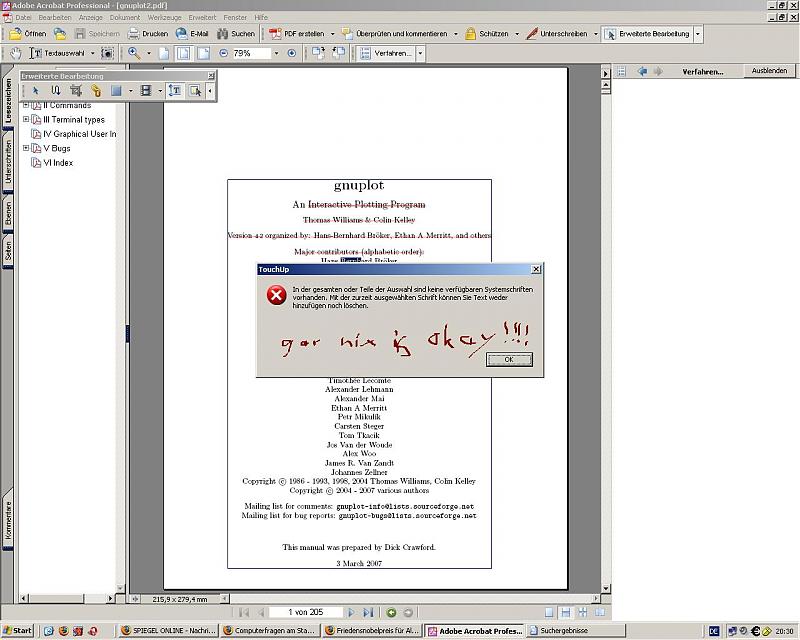Viewport: 800px width, 640px height.
Task: Open the Bearbeiten menu
Action: [x=55, y=17]
